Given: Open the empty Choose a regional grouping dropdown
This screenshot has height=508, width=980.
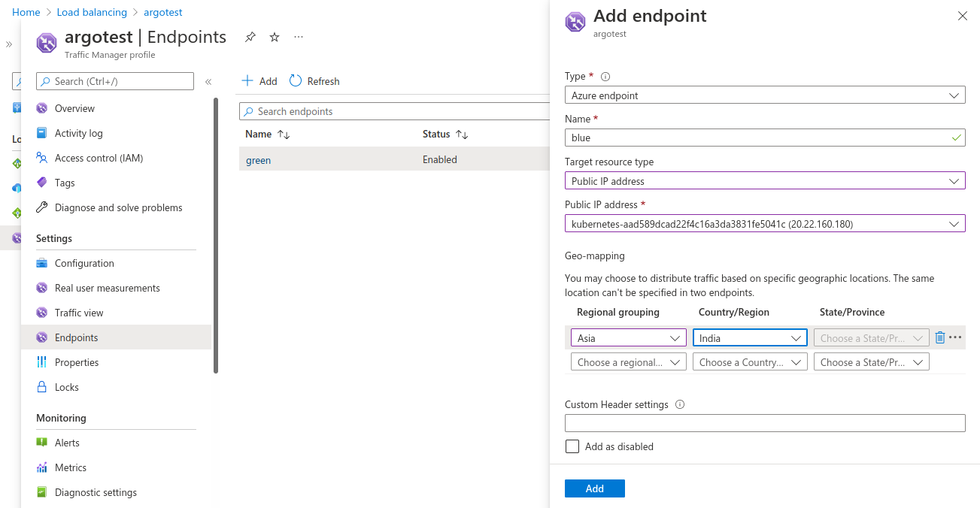Looking at the screenshot, I should pyautogui.click(x=629, y=362).
